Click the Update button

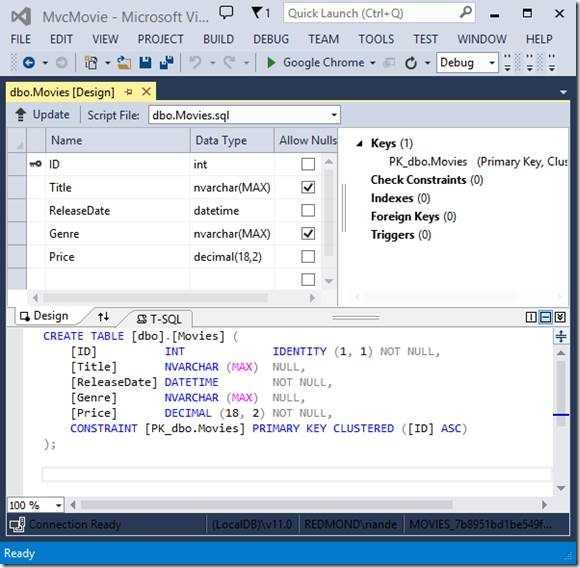pyautogui.click(x=43, y=115)
